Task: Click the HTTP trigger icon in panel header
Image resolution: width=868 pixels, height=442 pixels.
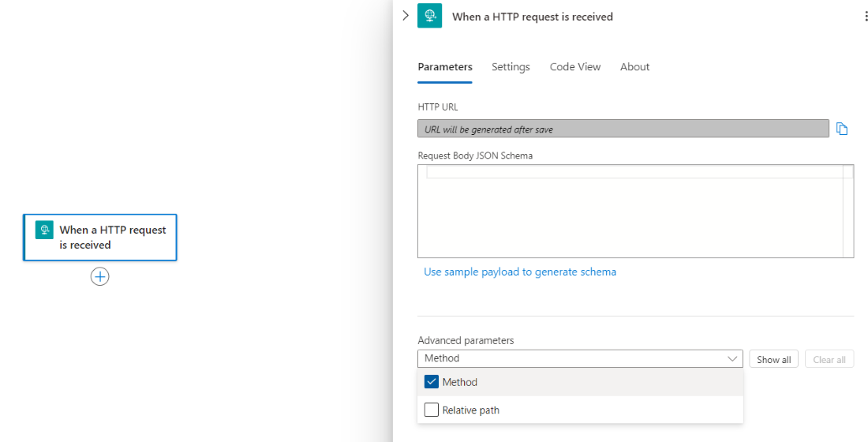Action: tap(430, 16)
